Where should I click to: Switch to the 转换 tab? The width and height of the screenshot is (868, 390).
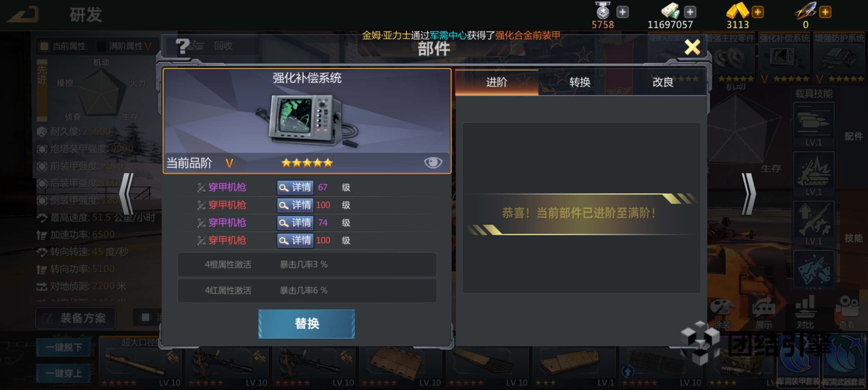pos(580,82)
